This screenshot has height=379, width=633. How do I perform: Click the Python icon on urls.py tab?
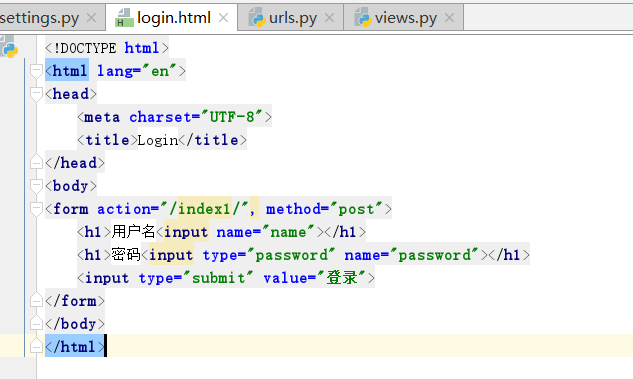(x=257, y=18)
